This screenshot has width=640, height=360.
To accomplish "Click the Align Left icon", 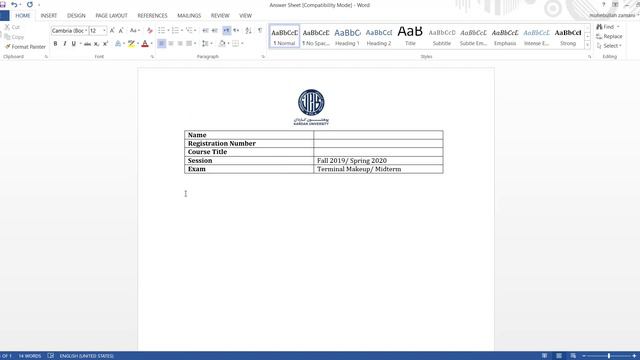I will click(162, 44).
